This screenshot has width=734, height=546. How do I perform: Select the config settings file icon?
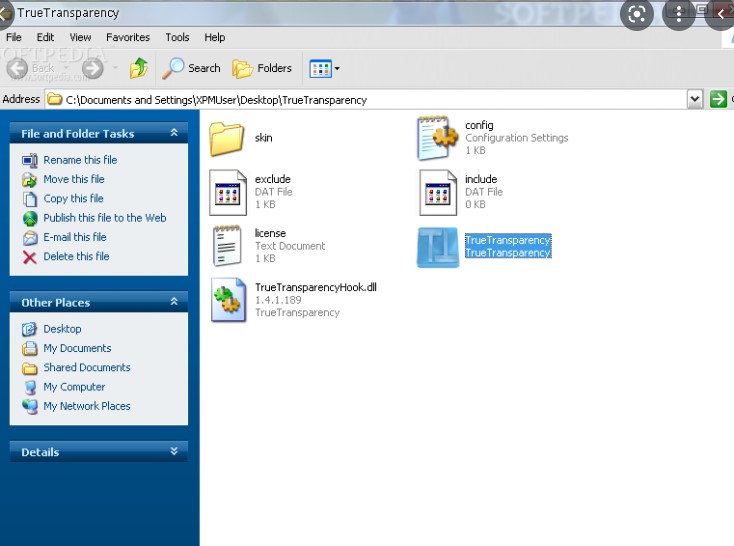[437, 138]
